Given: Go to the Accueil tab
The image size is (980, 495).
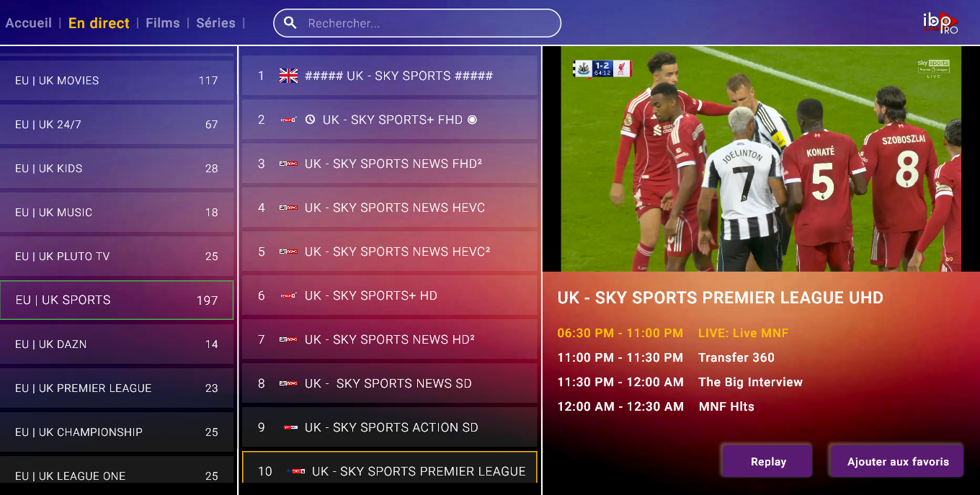Looking at the screenshot, I should tap(29, 23).
